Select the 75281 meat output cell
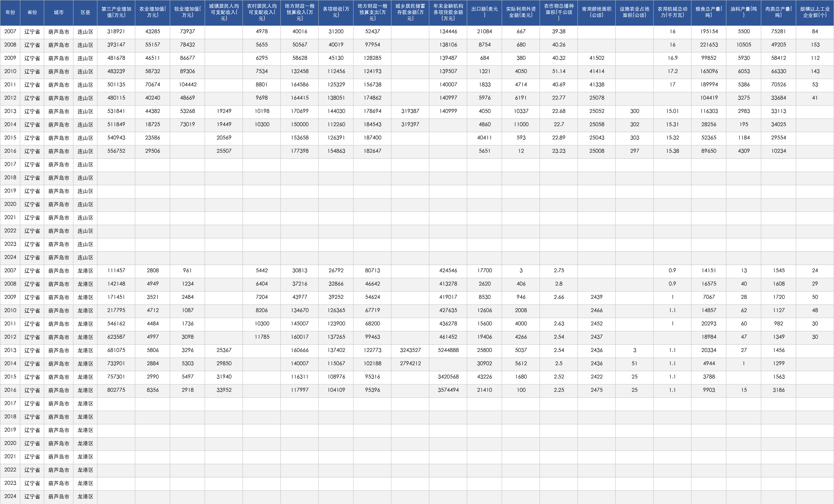 (779, 32)
